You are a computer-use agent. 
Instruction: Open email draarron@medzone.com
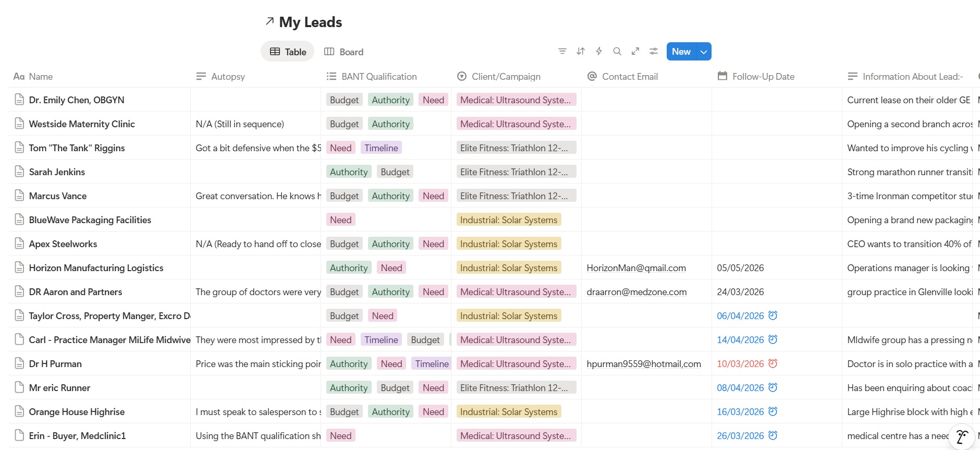click(x=636, y=291)
